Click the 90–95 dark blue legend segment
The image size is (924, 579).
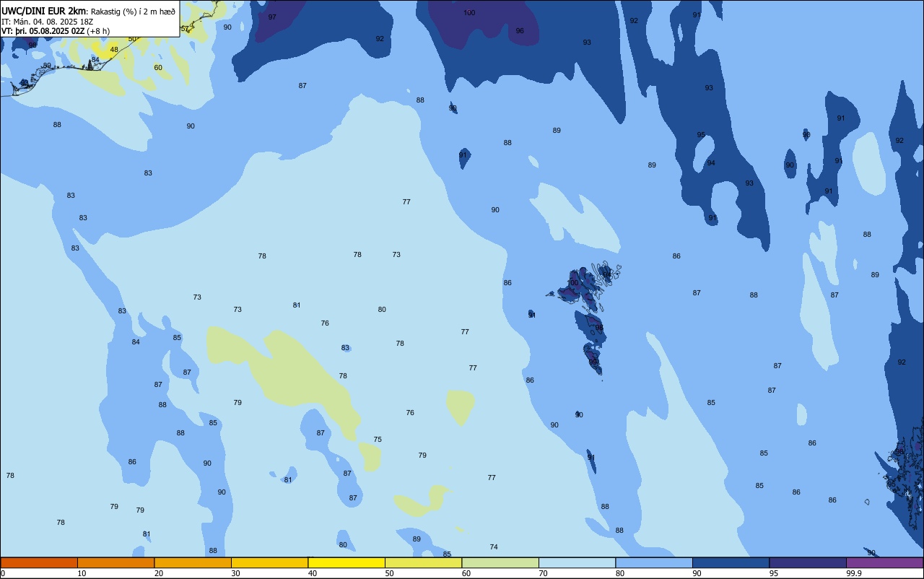(x=731, y=562)
